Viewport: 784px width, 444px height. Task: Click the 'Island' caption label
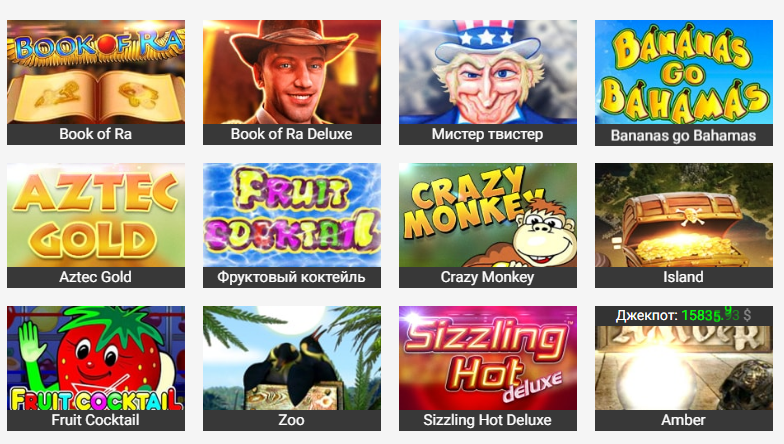(x=684, y=277)
